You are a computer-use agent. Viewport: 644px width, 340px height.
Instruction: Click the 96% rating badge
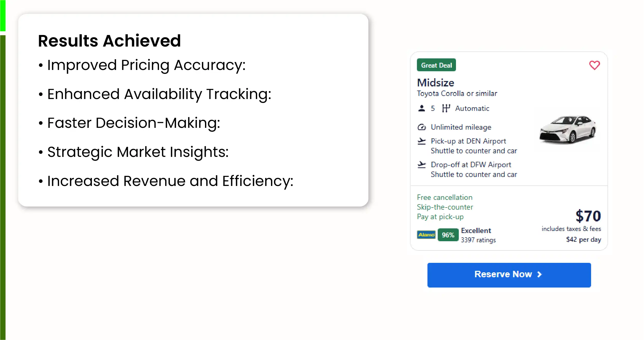click(x=448, y=235)
